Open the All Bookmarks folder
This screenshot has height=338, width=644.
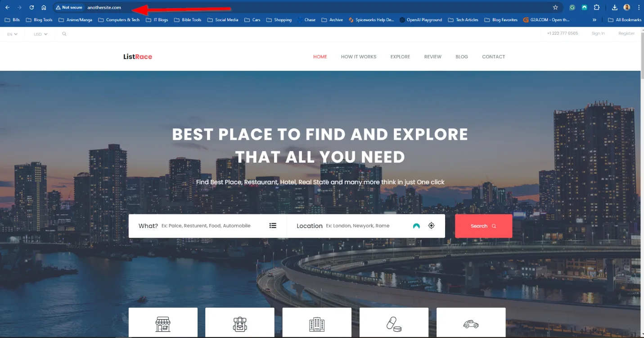[625, 20]
